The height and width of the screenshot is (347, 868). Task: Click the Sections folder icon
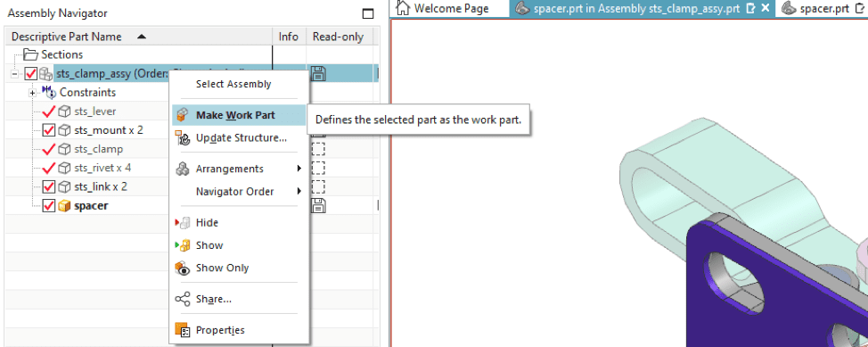(x=30, y=54)
